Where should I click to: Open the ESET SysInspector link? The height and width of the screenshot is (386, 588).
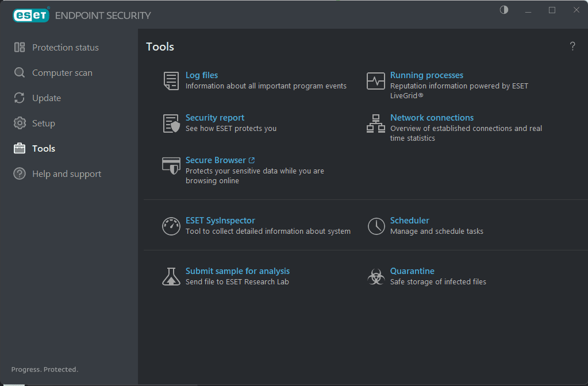pos(221,221)
